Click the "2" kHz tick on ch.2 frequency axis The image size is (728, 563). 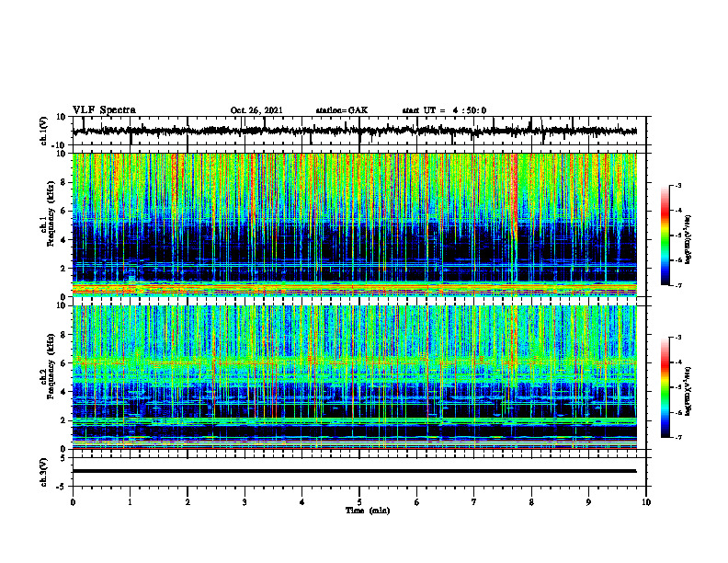coord(64,420)
